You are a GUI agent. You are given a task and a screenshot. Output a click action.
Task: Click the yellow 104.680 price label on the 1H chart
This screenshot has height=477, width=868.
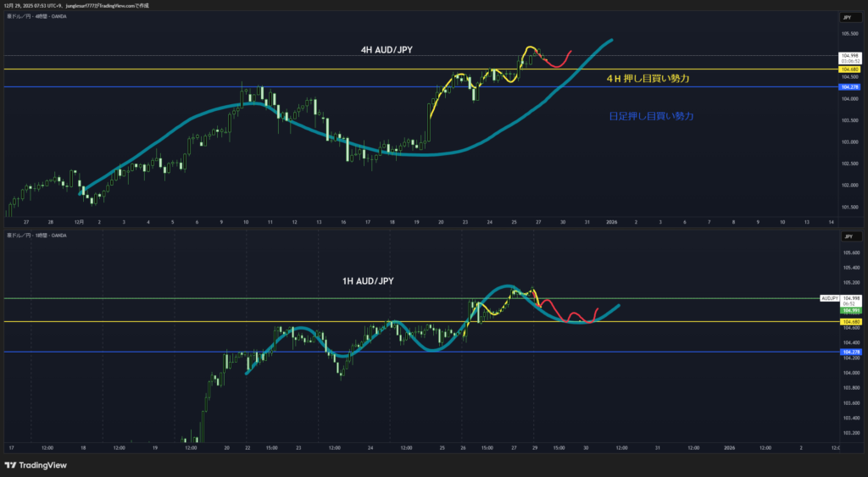[x=849, y=322]
